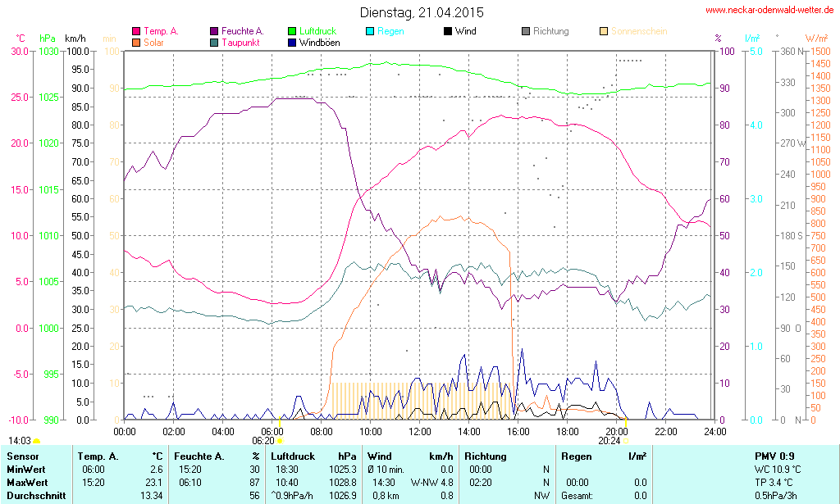Select the green Luftdruck legend square

[x=293, y=31]
